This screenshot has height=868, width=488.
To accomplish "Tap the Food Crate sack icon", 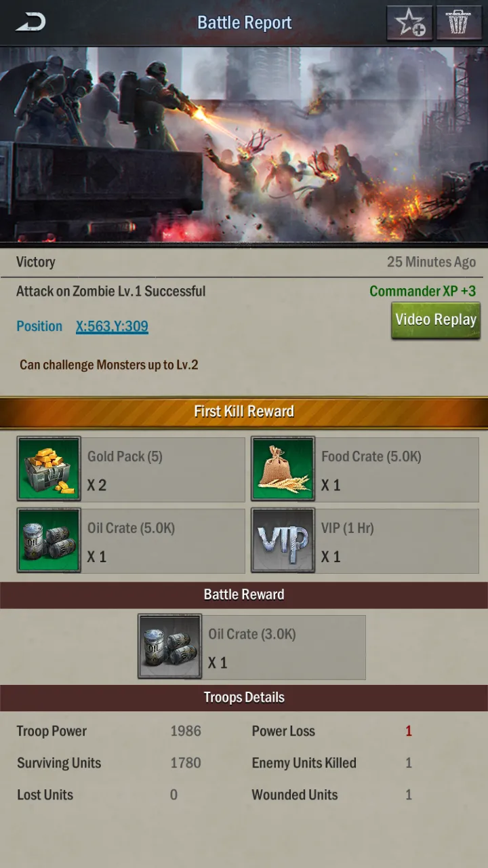I will point(283,469).
